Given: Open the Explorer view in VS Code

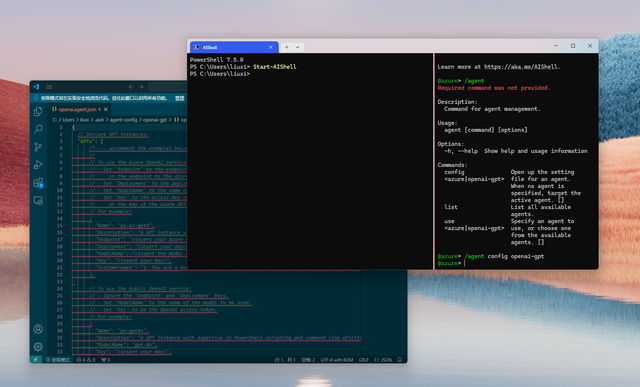Looking at the screenshot, I should tap(38, 111).
